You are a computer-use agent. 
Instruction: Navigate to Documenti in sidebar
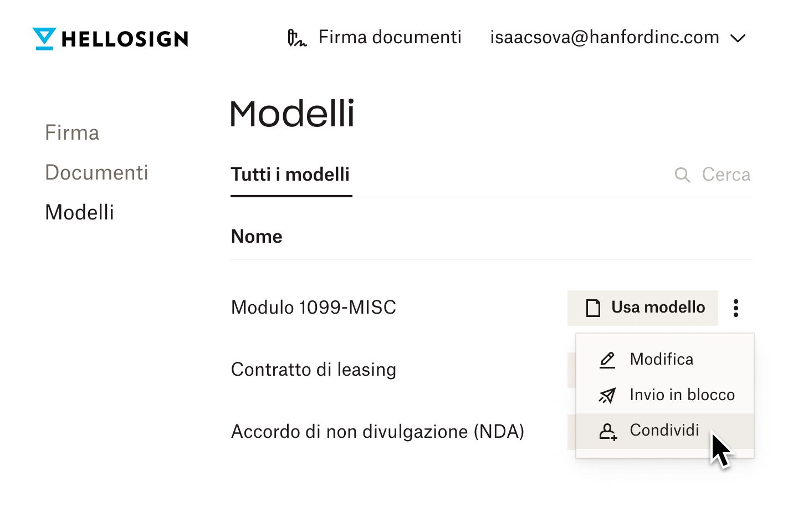pyautogui.click(x=96, y=173)
